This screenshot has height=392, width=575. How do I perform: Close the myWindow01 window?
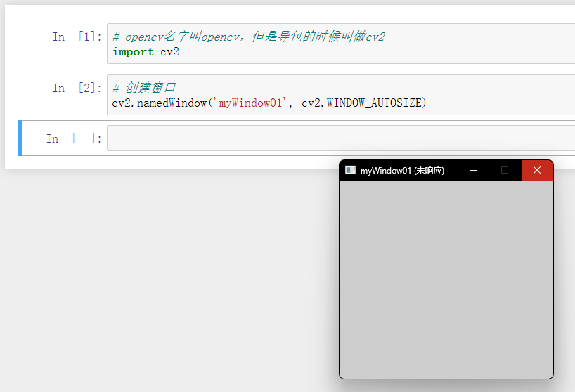point(537,170)
